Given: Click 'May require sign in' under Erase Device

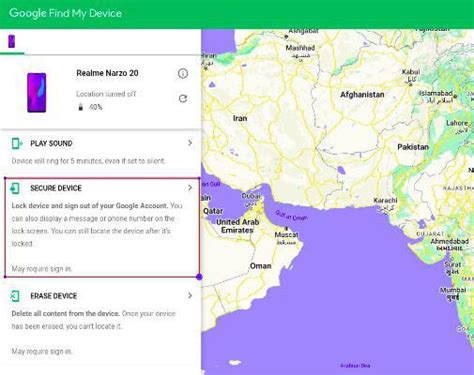Looking at the screenshot, I should point(42,351).
